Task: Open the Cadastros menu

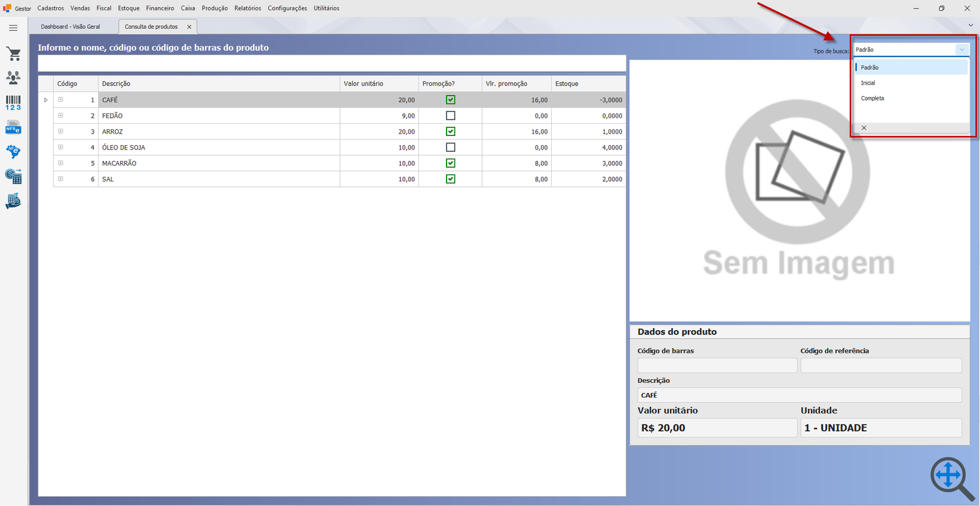Action: [x=51, y=8]
